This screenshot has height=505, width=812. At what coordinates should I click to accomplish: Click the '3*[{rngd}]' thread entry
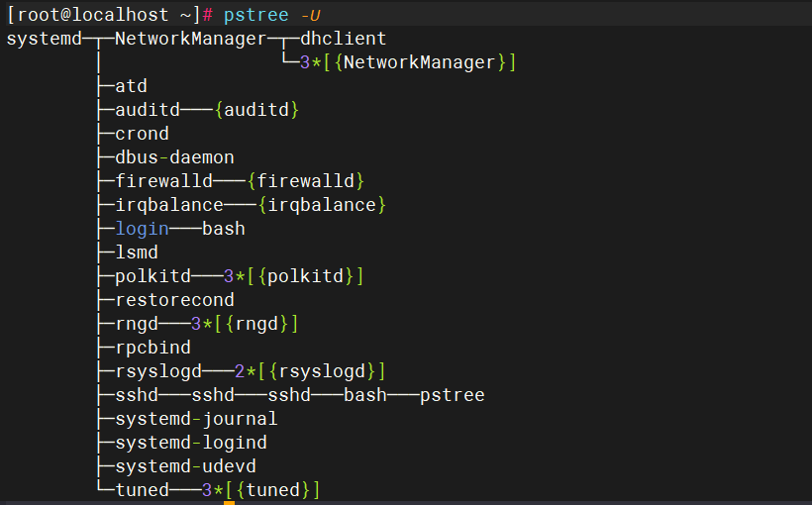click(x=245, y=324)
